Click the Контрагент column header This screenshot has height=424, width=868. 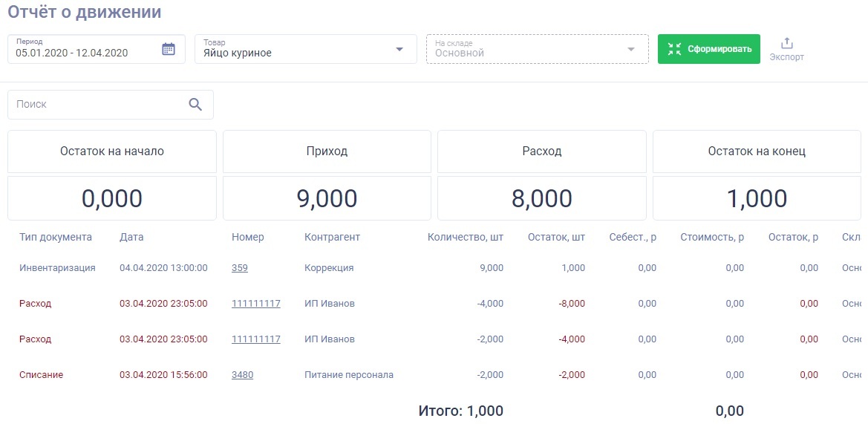tap(332, 237)
